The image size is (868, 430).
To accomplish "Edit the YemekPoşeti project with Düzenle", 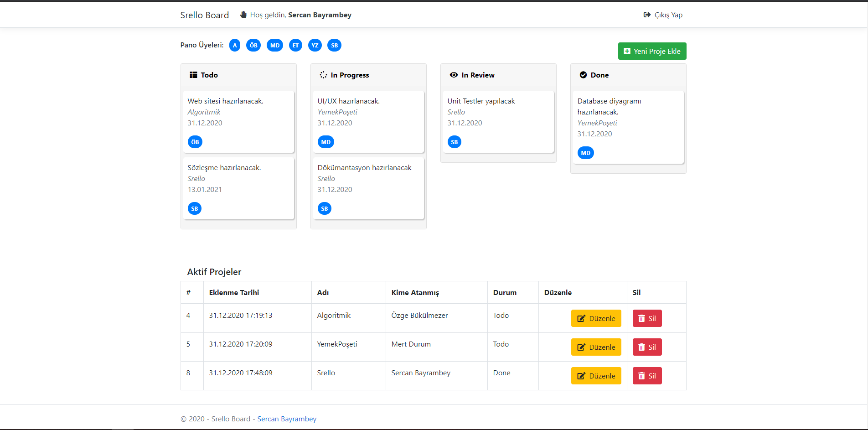I will click(x=596, y=347).
